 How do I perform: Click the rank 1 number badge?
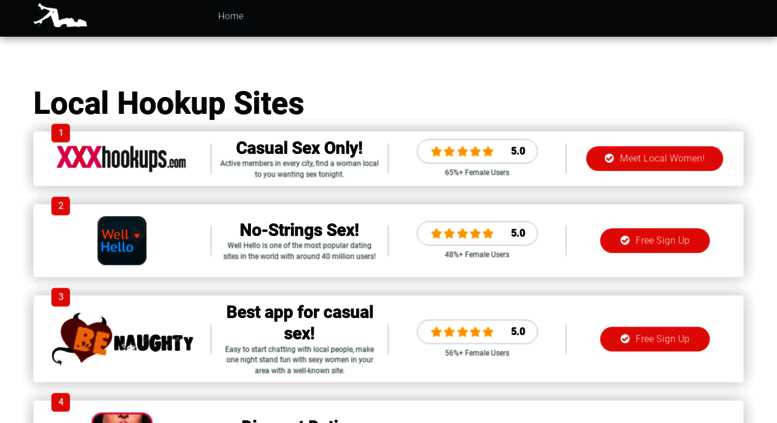click(x=60, y=133)
